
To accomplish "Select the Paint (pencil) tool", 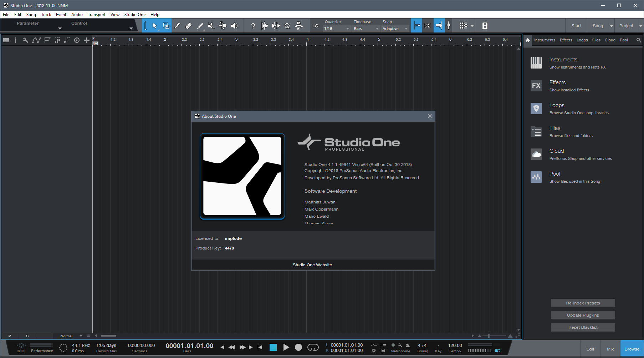I will 200,26.
